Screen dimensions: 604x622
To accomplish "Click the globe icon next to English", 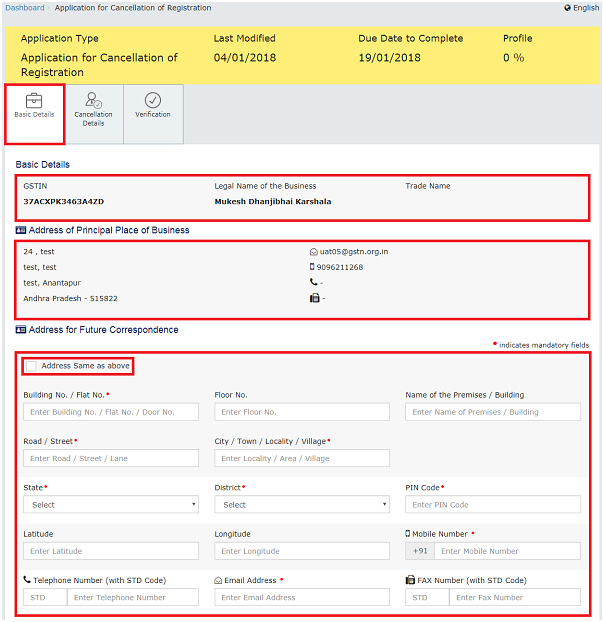I will coord(567,8).
